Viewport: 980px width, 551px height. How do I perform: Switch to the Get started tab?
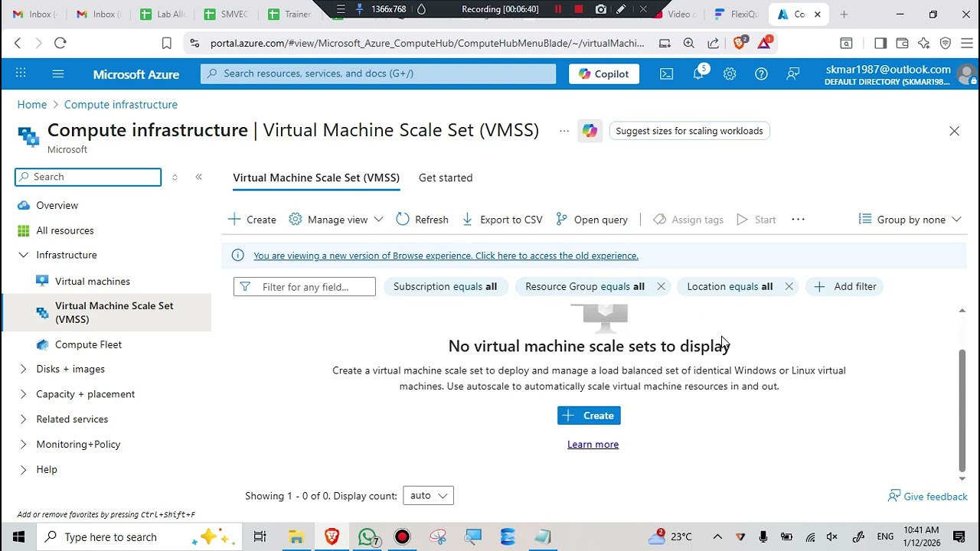tap(446, 178)
